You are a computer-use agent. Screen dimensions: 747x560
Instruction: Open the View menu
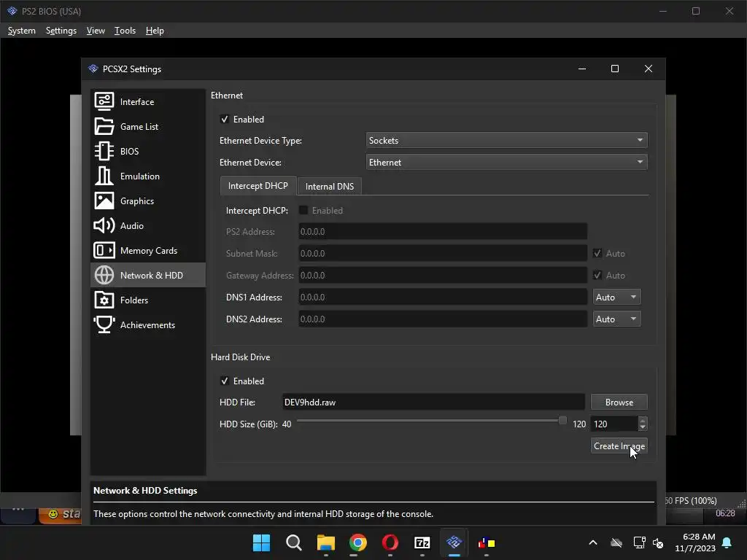96,31
